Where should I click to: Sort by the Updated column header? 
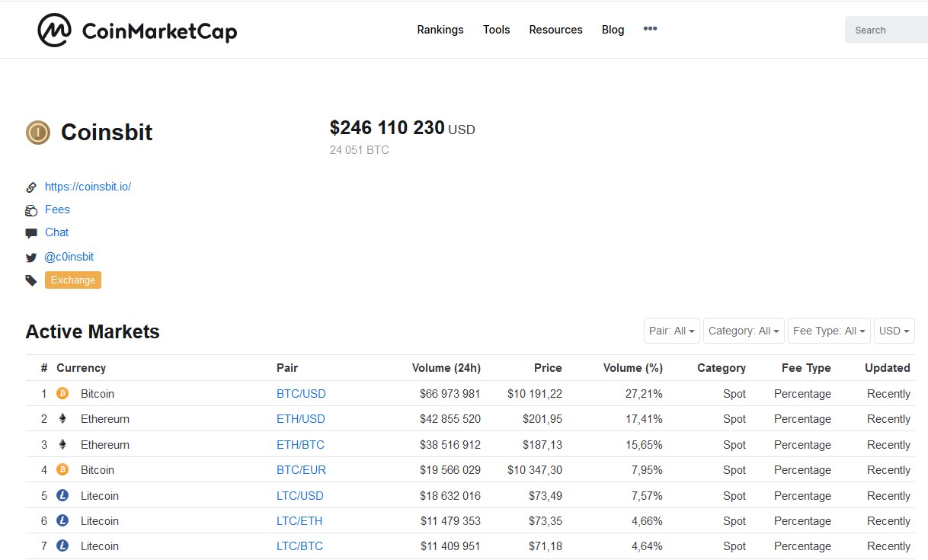(x=888, y=368)
